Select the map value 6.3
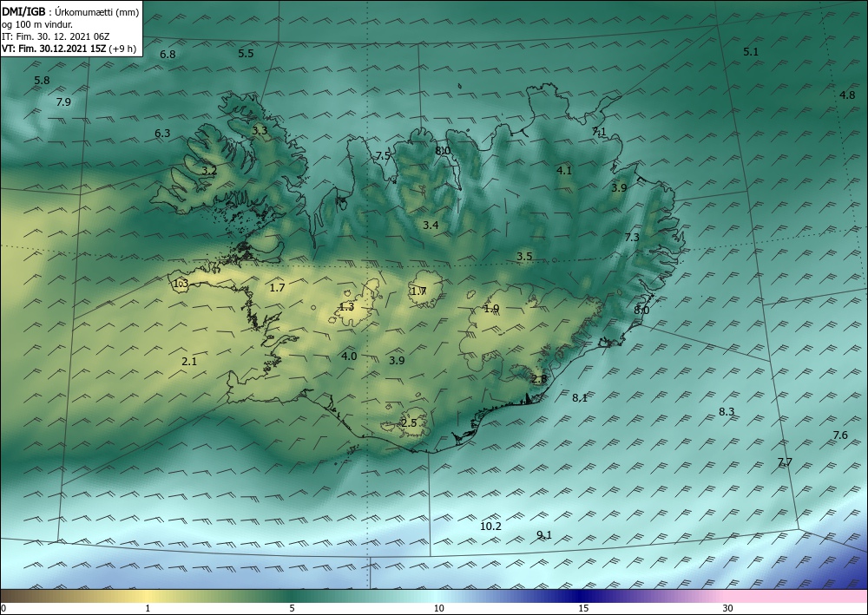The height and width of the screenshot is (615, 868). pos(162,134)
